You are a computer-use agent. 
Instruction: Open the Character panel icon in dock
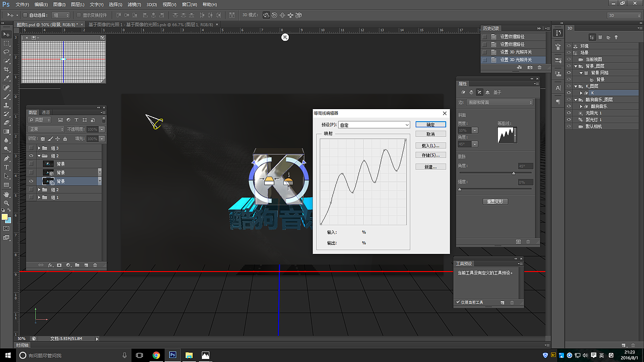558,87
